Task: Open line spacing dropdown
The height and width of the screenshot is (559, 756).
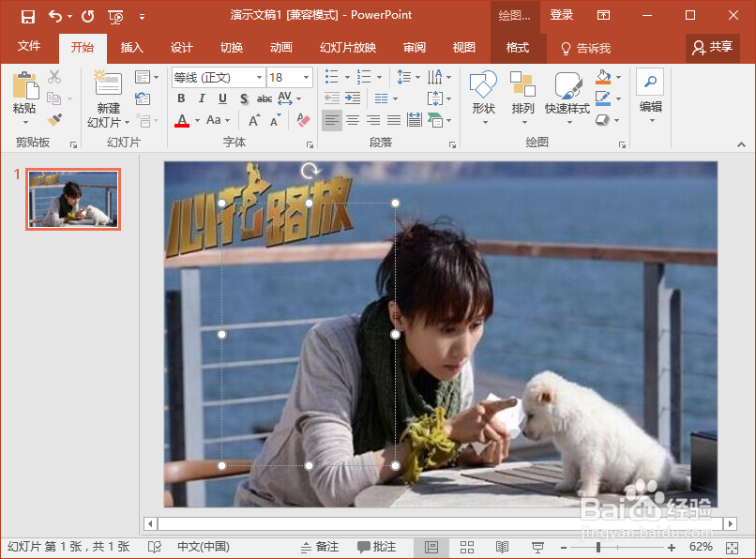Action: pos(408,77)
